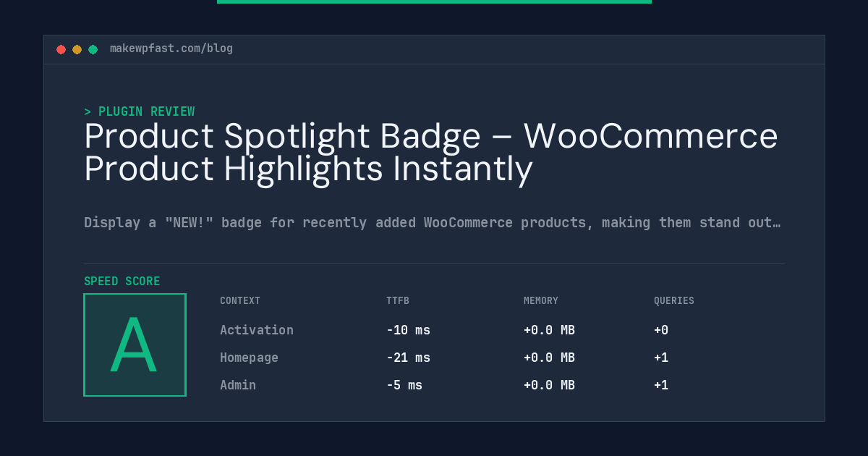Click the speed score 'A' grade box
Viewport: 868px width, 456px height.
coord(135,345)
